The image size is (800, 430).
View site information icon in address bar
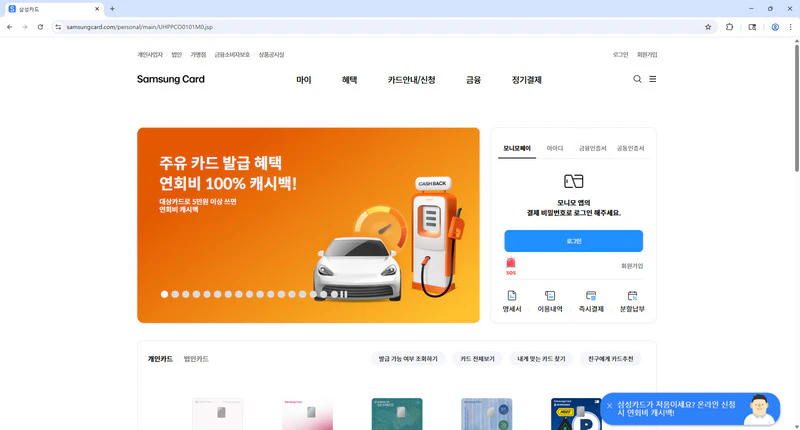click(x=58, y=27)
